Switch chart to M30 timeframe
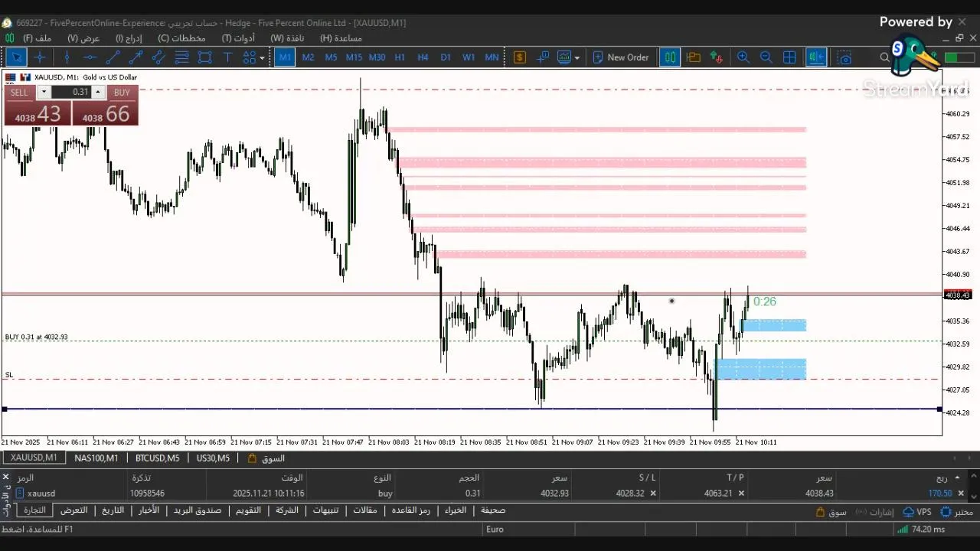 (x=377, y=57)
